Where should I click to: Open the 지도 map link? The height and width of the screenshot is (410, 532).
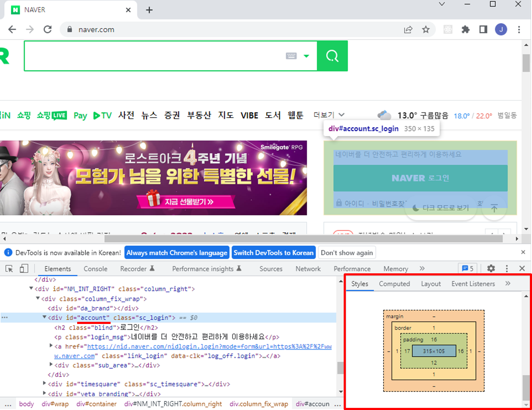click(226, 115)
